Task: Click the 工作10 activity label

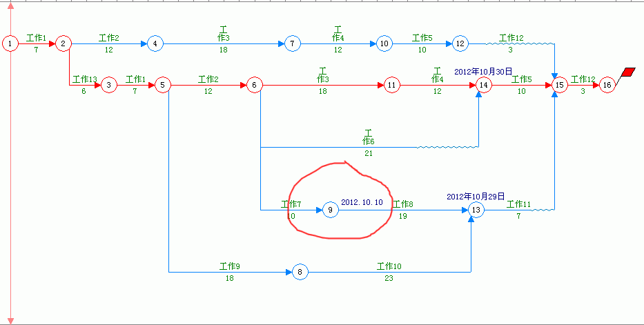Action: coord(389,266)
